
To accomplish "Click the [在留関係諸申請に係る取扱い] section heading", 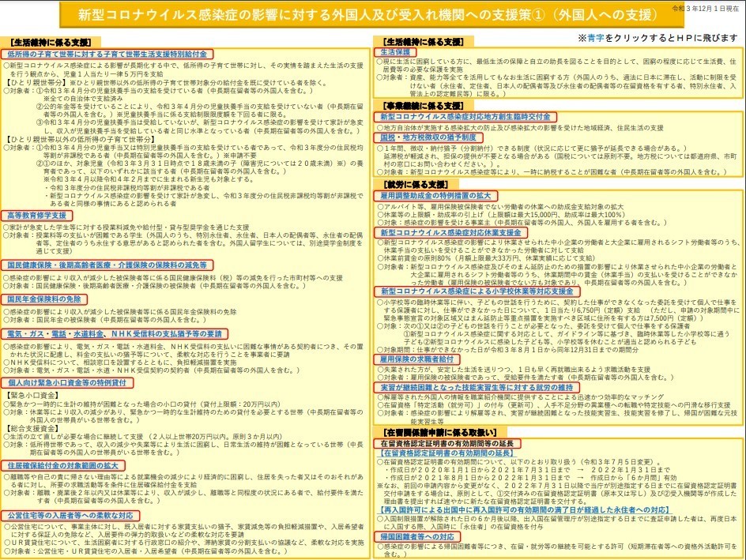I will 439,433.
